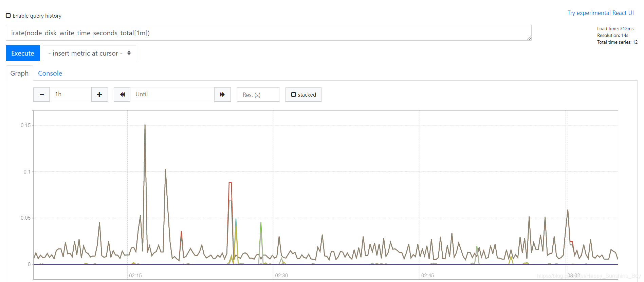Focus the PromQL expression input field
This screenshot has height=282, width=644.
(269, 33)
